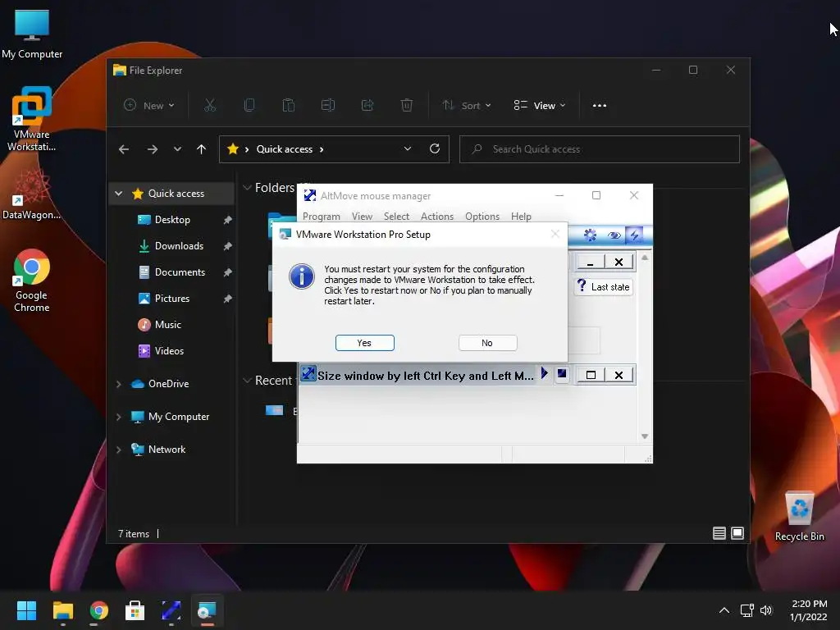Screen dimensions: 840x630
Task: Toggle the AltMove eye visibility icon
Action: (614, 235)
